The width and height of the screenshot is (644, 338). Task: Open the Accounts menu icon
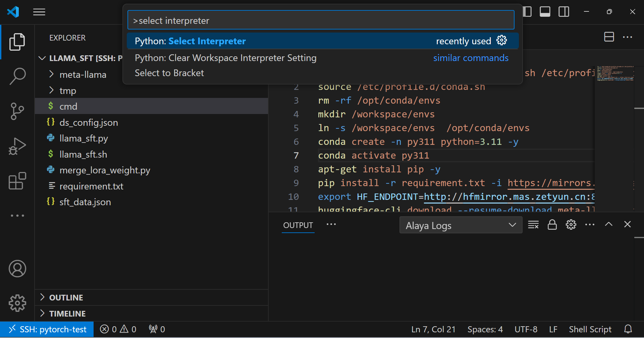(17, 269)
